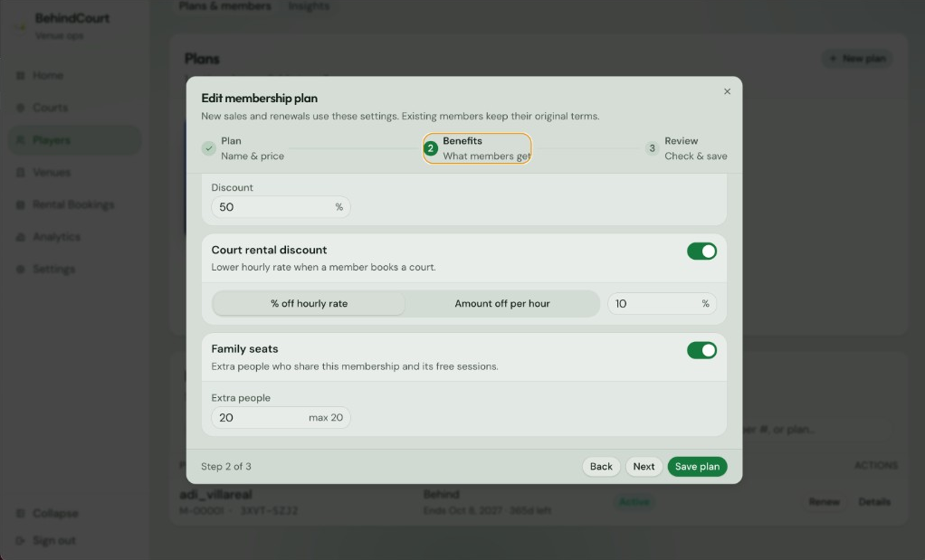Open the Analytics sidebar icon
This screenshot has height=560, width=925.
(21, 237)
